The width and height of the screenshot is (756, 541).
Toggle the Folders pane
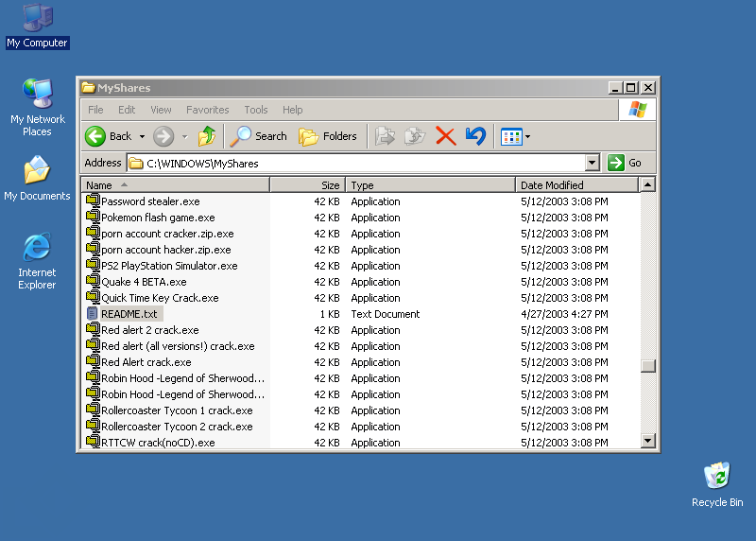pyautogui.click(x=328, y=136)
